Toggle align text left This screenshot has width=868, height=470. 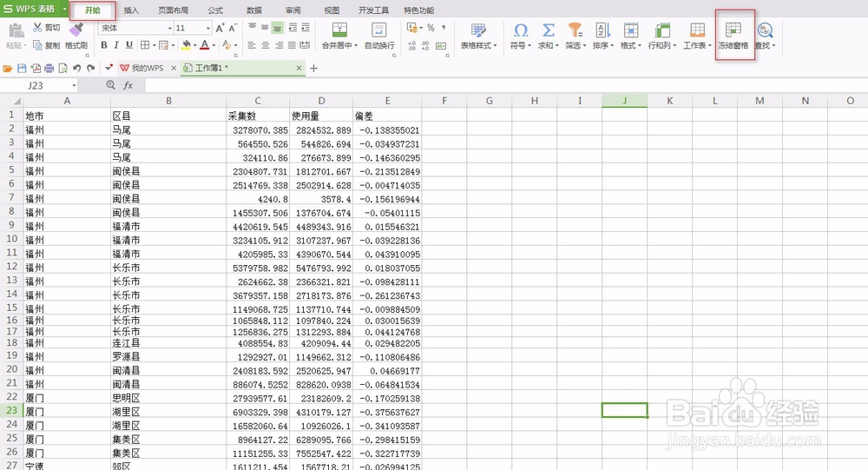click(252, 45)
